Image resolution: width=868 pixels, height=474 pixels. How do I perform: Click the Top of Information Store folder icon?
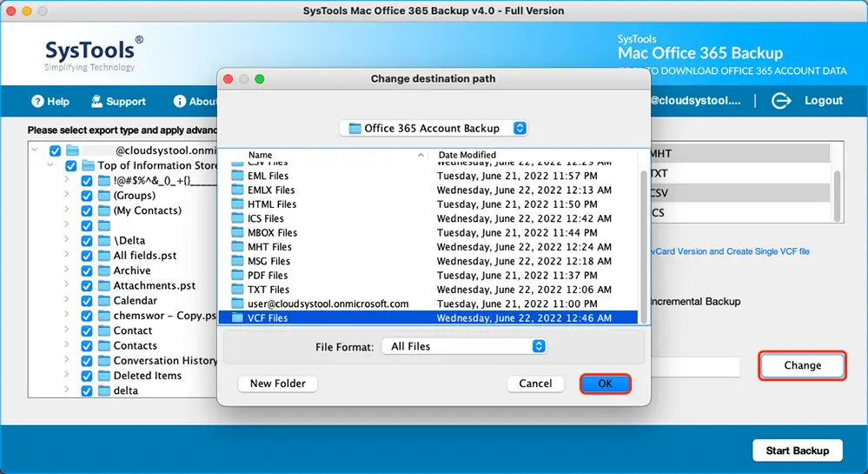click(x=88, y=165)
